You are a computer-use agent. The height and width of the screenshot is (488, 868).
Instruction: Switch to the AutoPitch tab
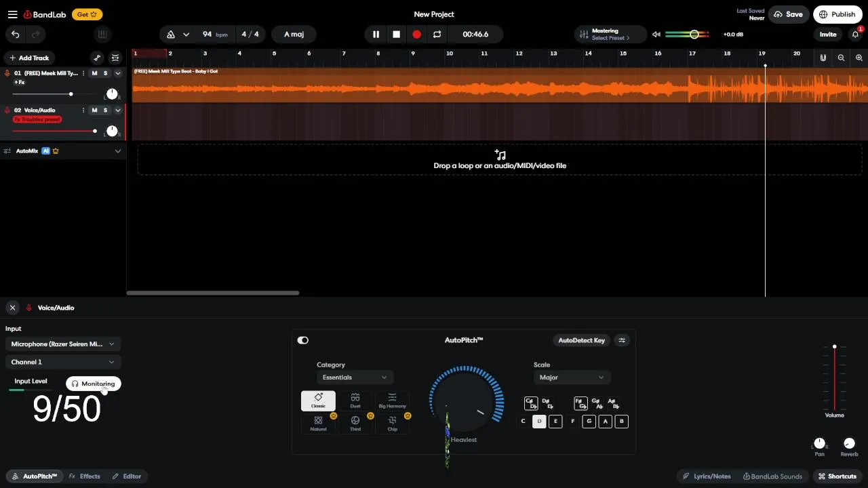[x=34, y=476]
